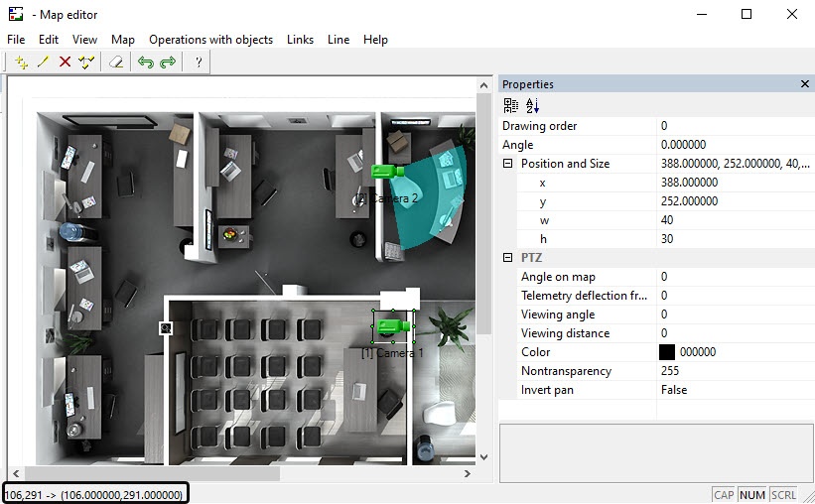Edit the Telemetry deflection value
Image resolution: width=815 pixels, height=504 pixels.
click(x=736, y=295)
